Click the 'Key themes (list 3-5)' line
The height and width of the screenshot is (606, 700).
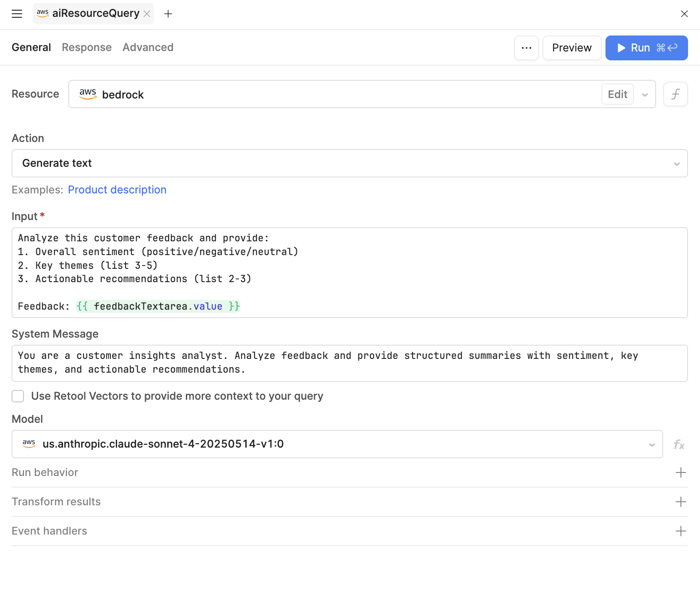tap(88, 265)
